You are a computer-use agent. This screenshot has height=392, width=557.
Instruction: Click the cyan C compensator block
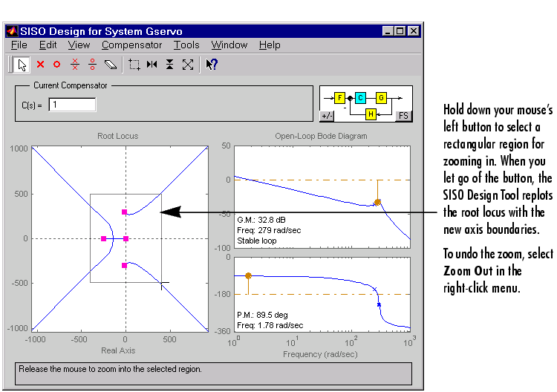[x=360, y=97]
